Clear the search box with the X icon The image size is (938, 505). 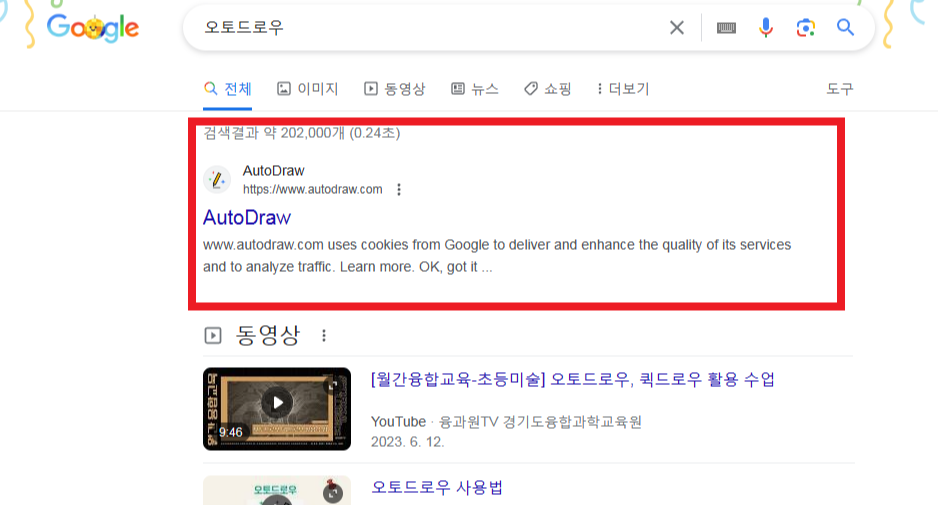click(x=677, y=28)
